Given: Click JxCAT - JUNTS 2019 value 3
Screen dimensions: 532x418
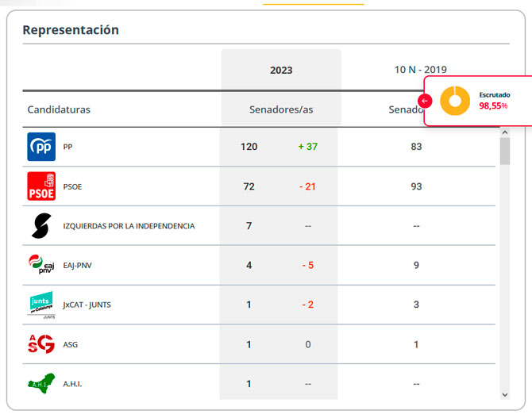Looking at the screenshot, I should pyautogui.click(x=416, y=305).
